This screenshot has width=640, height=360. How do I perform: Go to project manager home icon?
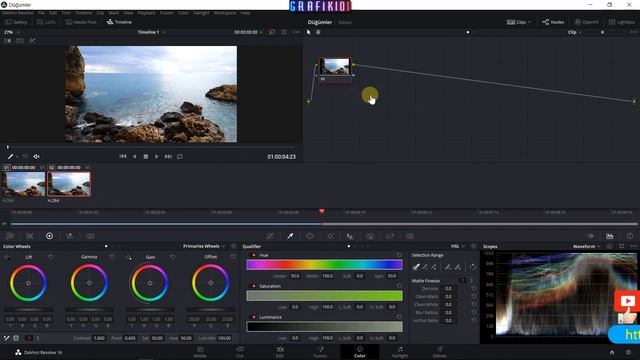click(x=612, y=352)
